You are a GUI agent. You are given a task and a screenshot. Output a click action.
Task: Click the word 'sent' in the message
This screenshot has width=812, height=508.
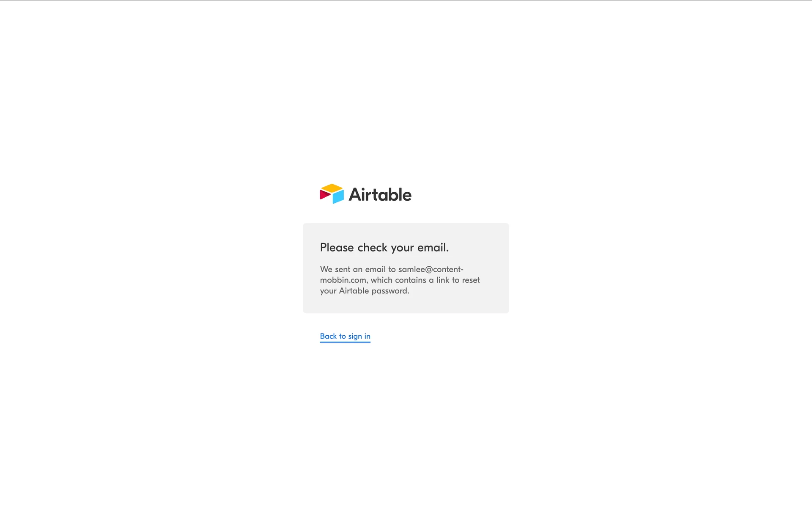coord(343,269)
